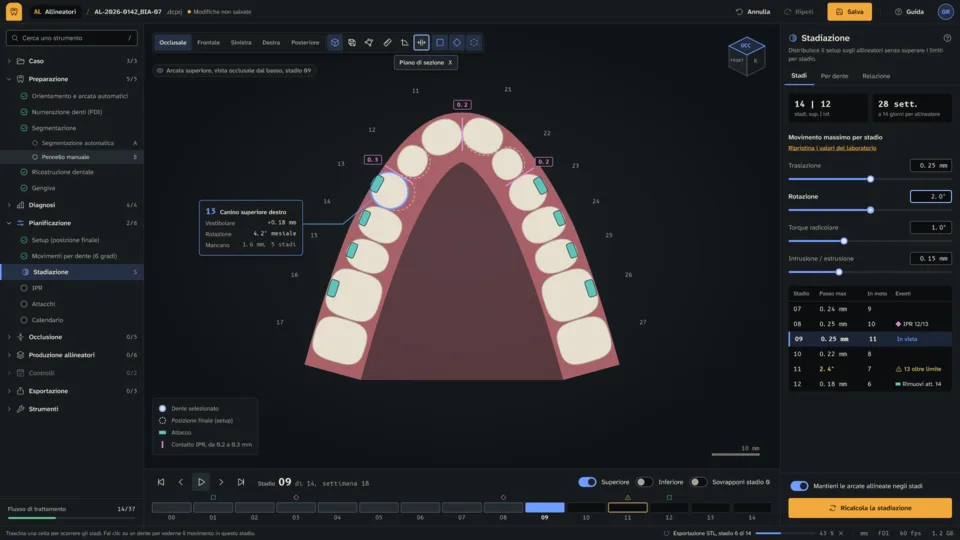Expand the Controlli section
Image resolution: width=960 pixels, height=540 pixels.
[x=9, y=373]
